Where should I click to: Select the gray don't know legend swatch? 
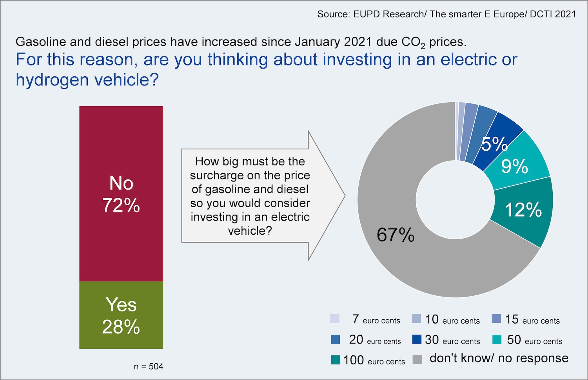click(417, 359)
